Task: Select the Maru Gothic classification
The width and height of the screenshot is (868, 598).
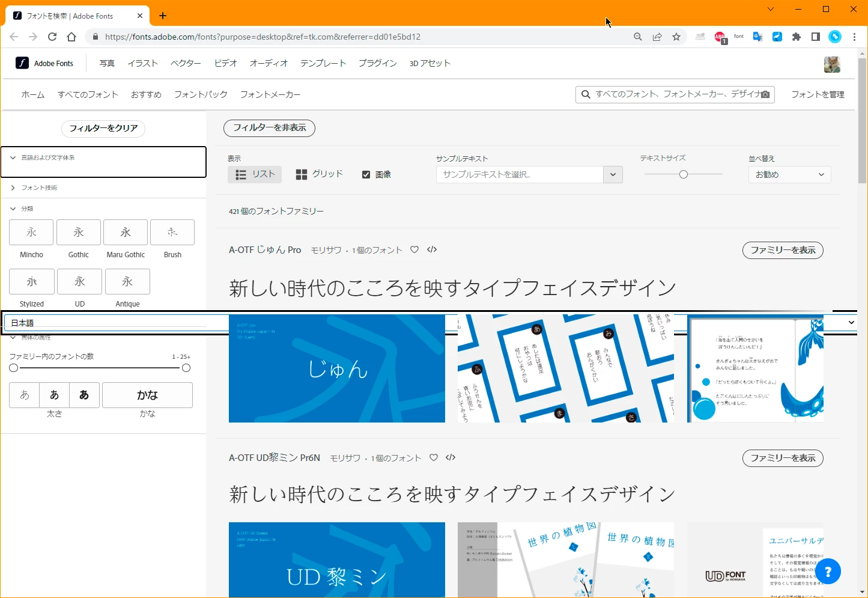Action: [x=126, y=232]
